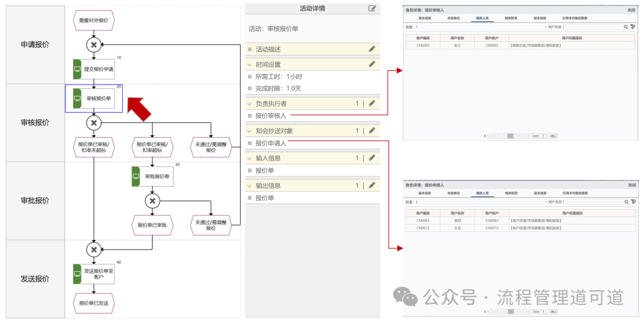644x323 pixels.
Task: Open 相关职责 tab in 报价申请人 panel
Action: pos(511,193)
